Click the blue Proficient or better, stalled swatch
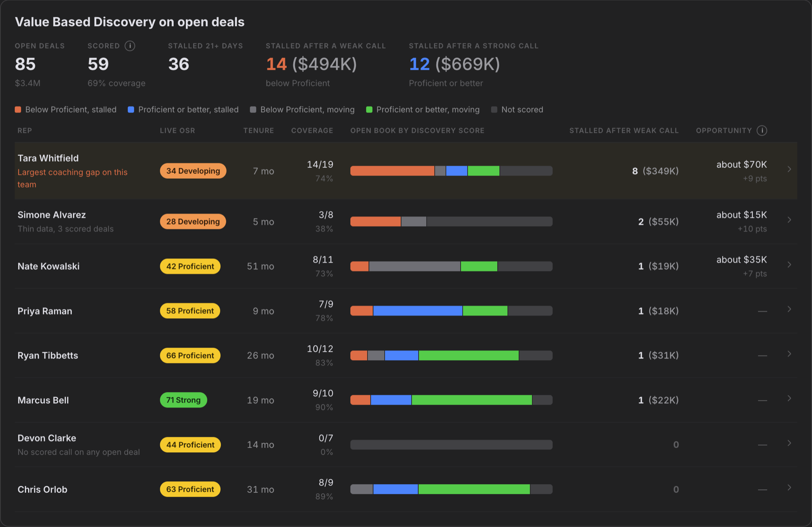This screenshot has width=812, height=527. tap(131, 110)
